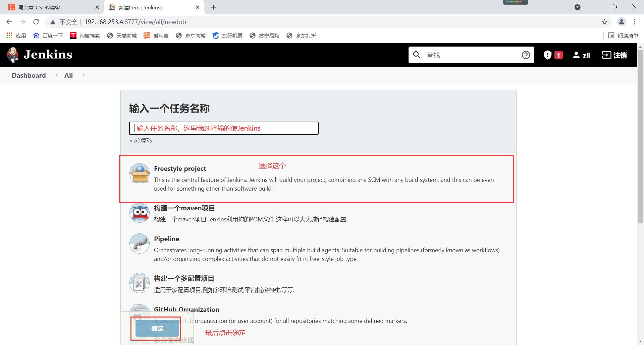644x345 pixels.
Task: Click the Maven project owl icon
Action: [140, 213]
